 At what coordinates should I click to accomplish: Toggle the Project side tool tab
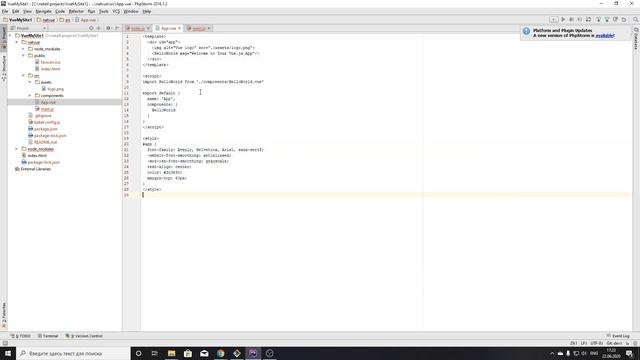(4, 38)
